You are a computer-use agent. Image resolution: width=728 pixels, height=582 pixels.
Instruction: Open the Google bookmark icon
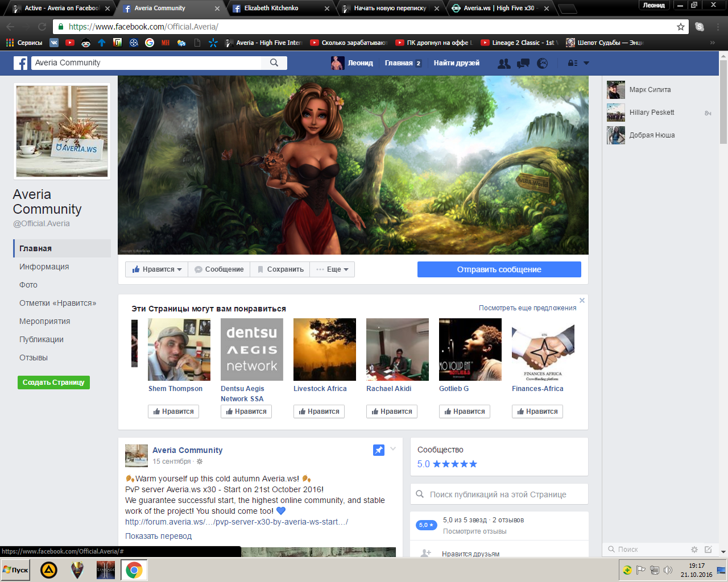pyautogui.click(x=150, y=43)
